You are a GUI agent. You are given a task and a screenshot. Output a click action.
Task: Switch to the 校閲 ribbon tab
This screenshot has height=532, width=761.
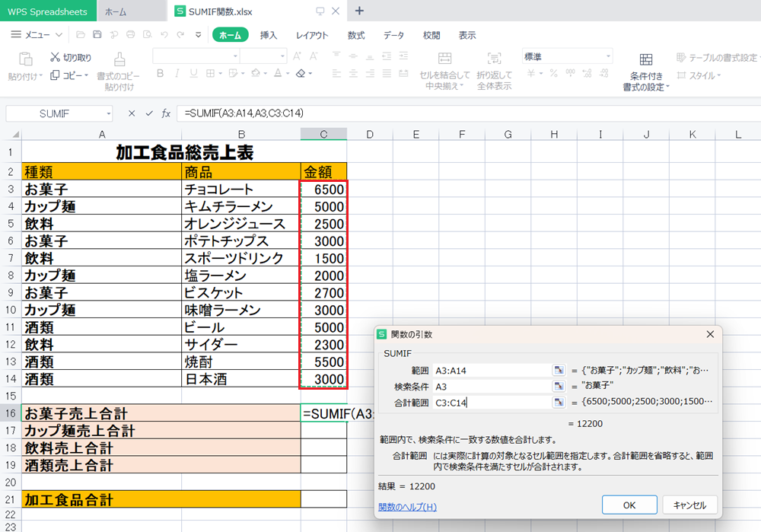431,35
